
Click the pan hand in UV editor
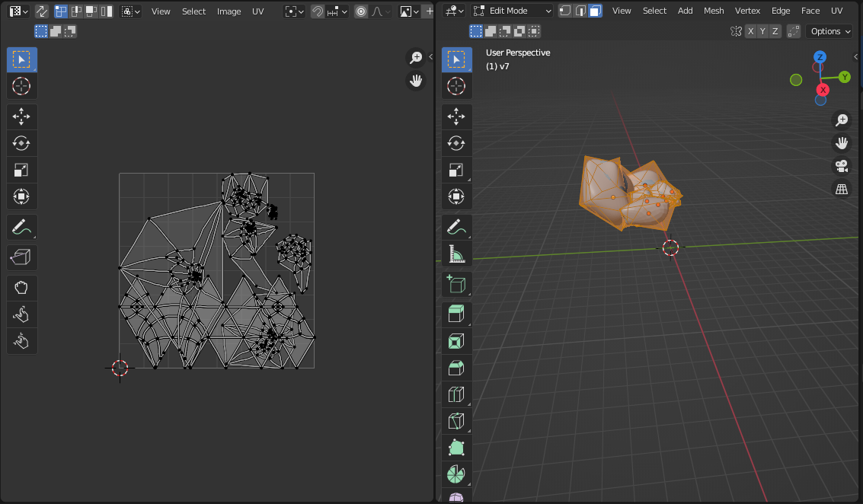pos(416,81)
